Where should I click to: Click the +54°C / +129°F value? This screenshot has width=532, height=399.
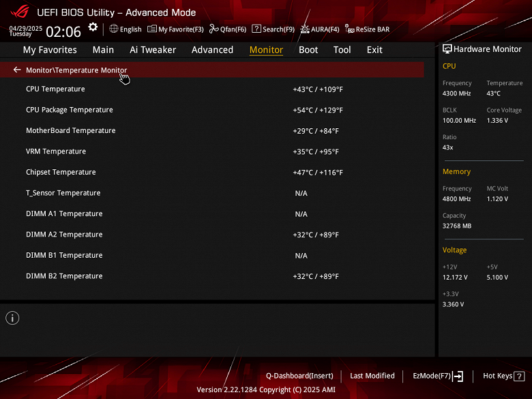(318, 110)
